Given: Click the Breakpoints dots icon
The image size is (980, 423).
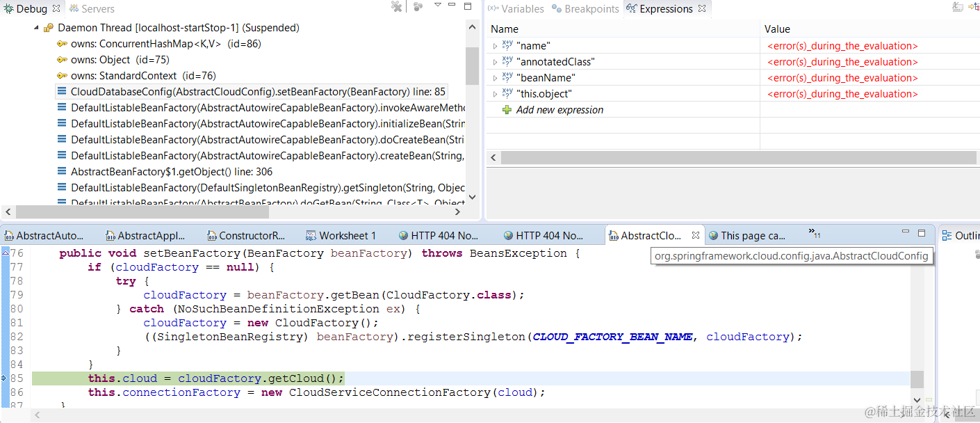Looking at the screenshot, I should 557,9.
